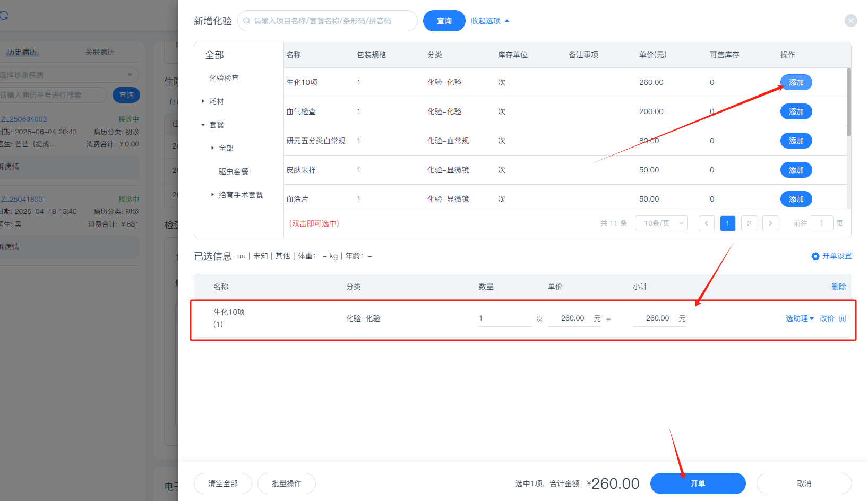Screen dimensions: 868x501
Task: Click 备注事项 column header
Action: click(x=583, y=55)
